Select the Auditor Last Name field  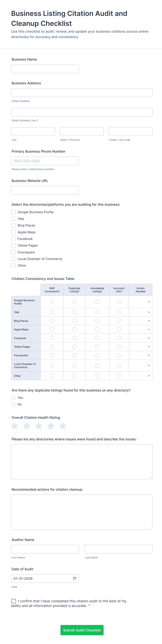[118, 549]
